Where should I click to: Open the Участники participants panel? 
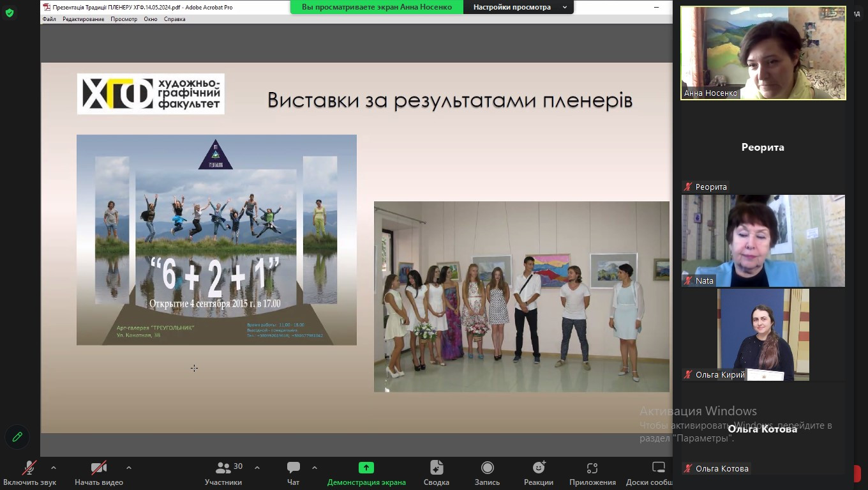(x=223, y=473)
